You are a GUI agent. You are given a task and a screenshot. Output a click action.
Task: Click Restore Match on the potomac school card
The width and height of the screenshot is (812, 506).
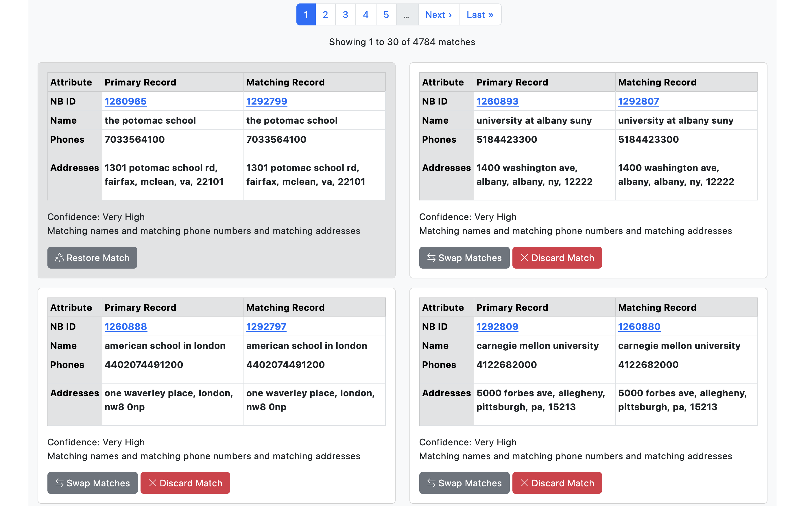pos(92,258)
